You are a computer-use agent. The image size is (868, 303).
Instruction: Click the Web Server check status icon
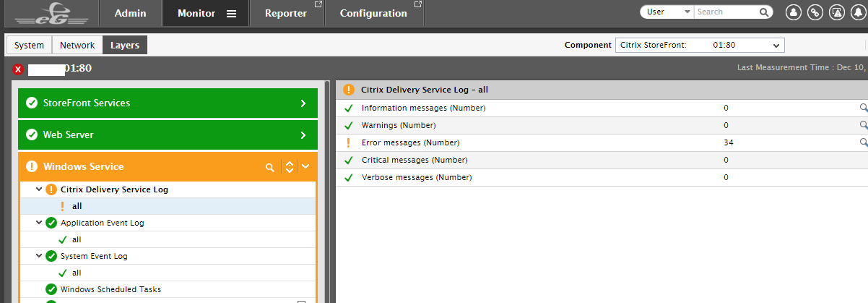point(31,135)
